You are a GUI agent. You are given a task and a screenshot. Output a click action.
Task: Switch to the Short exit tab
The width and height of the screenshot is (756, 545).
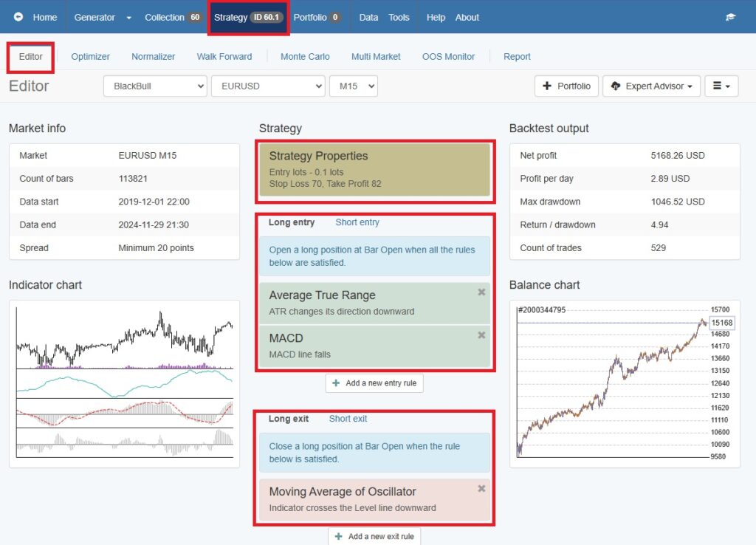348,419
